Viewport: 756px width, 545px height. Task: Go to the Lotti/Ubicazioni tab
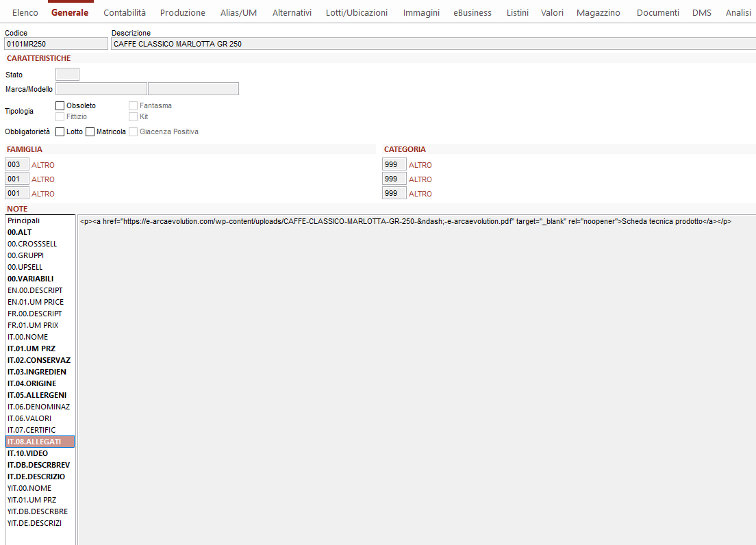pos(356,12)
